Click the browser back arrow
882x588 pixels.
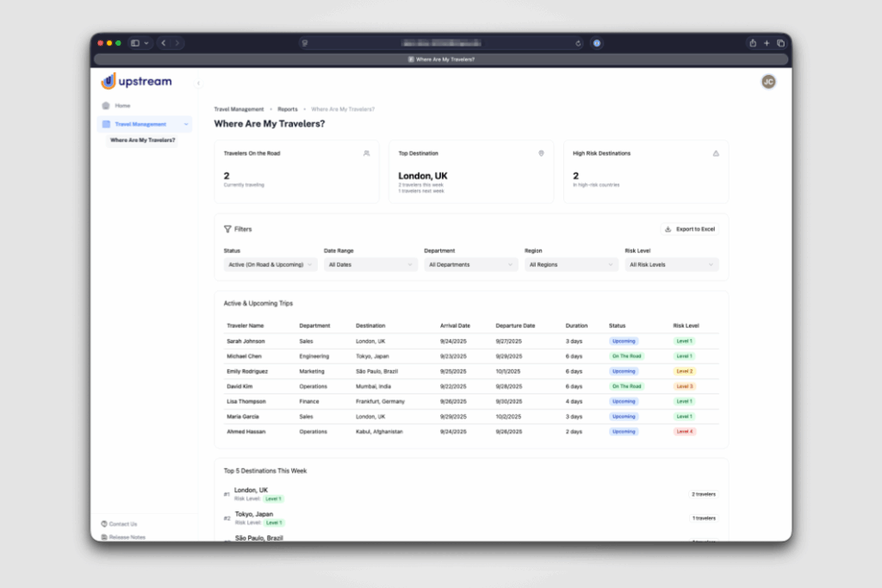point(164,43)
